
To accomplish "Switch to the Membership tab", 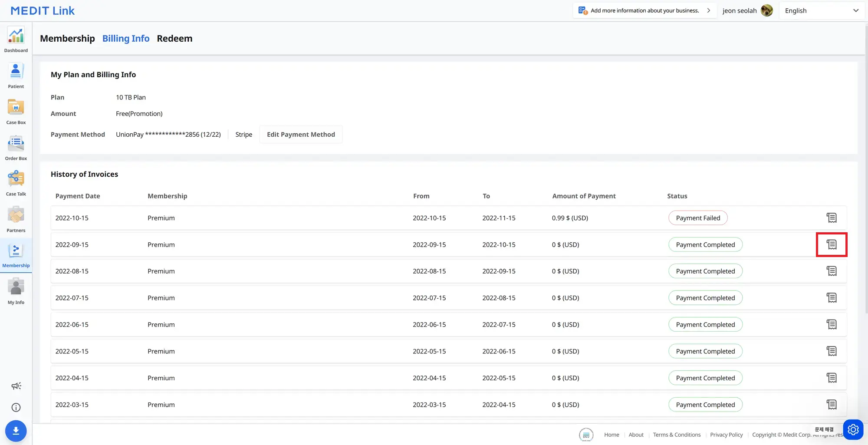I will 67,38.
